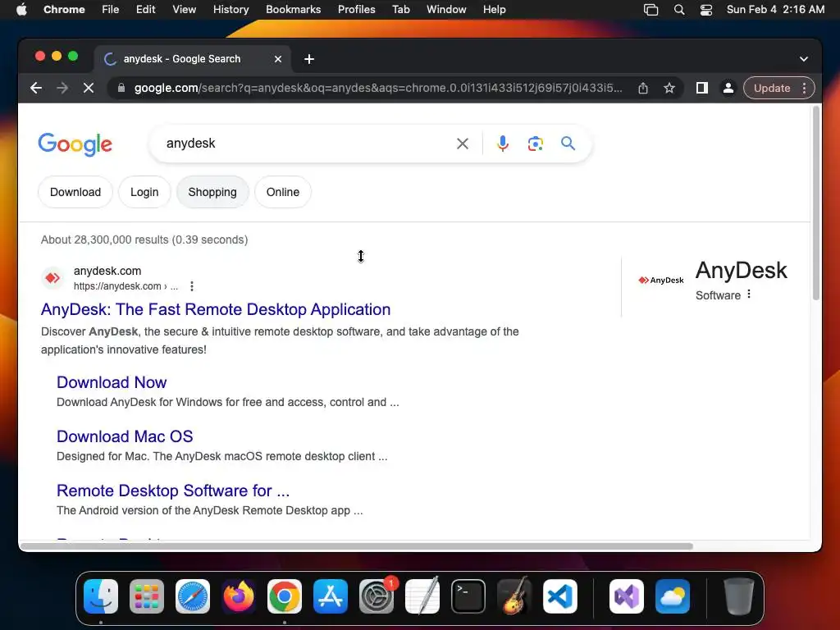Viewport: 840px width, 630px height.
Task: Open the File menu
Action: tap(111, 10)
